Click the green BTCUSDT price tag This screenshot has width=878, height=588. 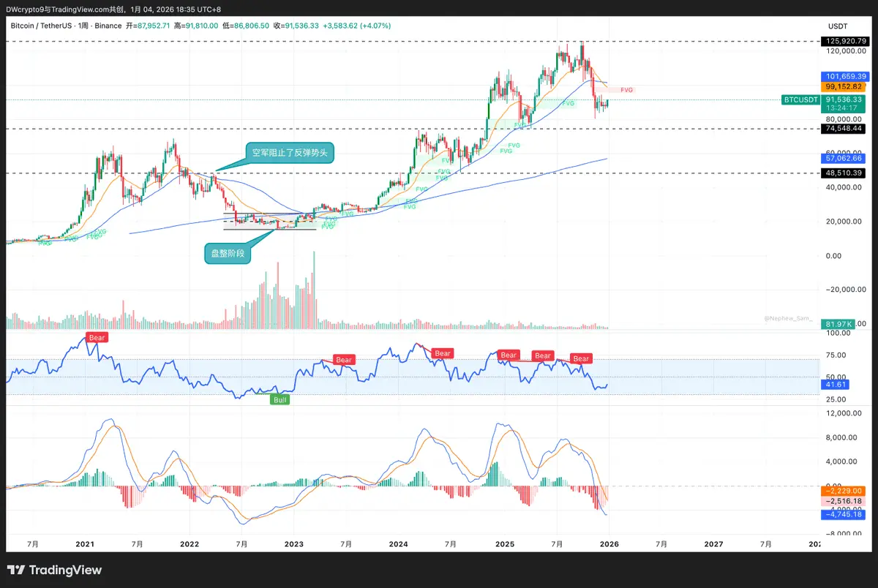point(801,99)
